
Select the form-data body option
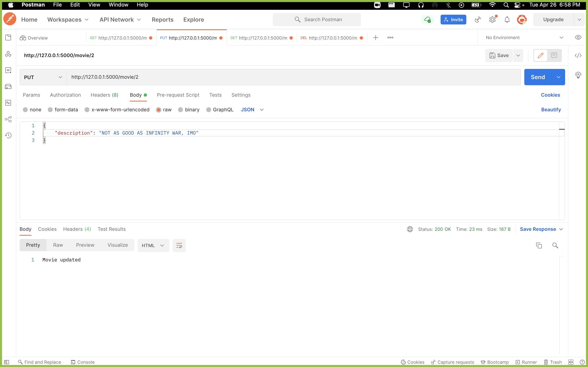pyautogui.click(x=63, y=110)
